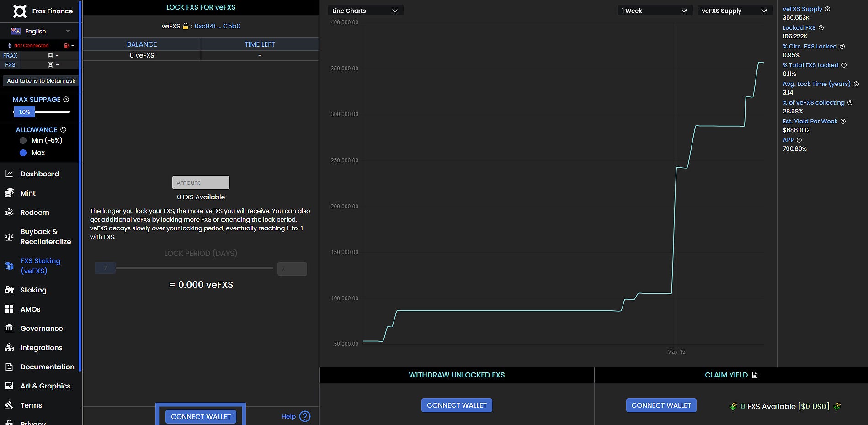The width and height of the screenshot is (868, 425).
Task: Click the Art & Graphics image icon
Action: point(9,386)
